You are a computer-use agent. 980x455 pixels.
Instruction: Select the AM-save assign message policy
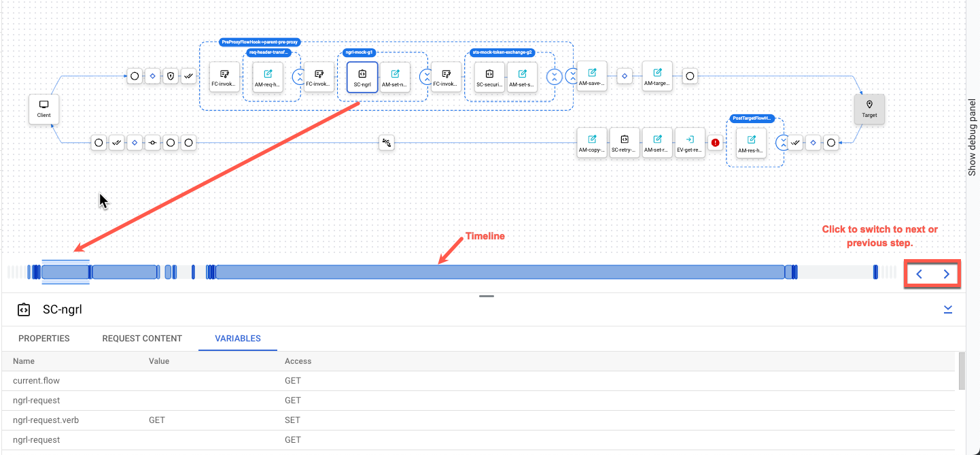tap(591, 76)
